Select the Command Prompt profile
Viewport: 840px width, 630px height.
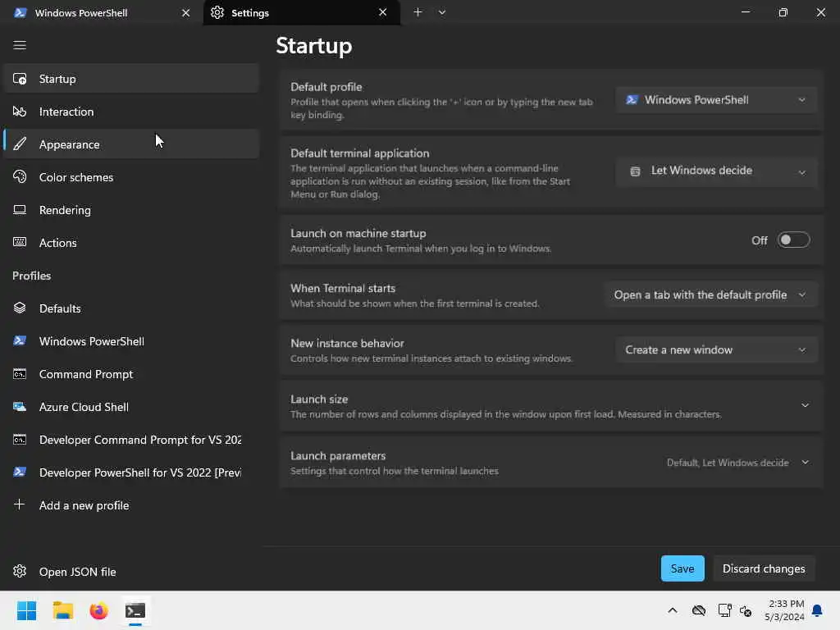131,374
